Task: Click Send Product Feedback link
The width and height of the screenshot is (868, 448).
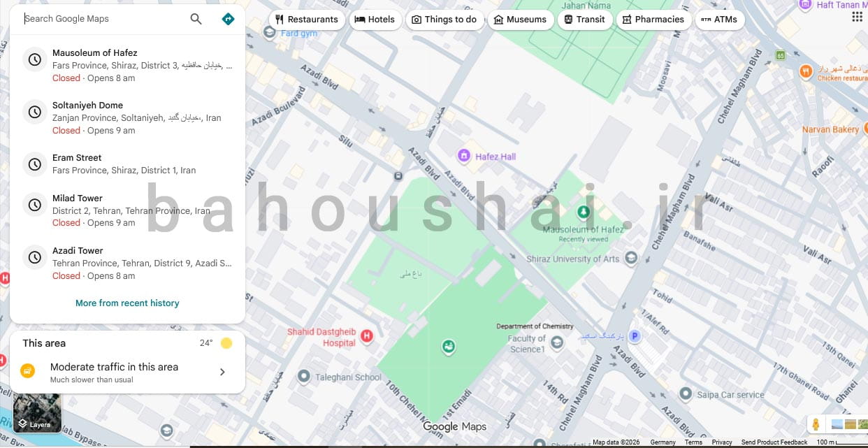Action: click(x=774, y=442)
